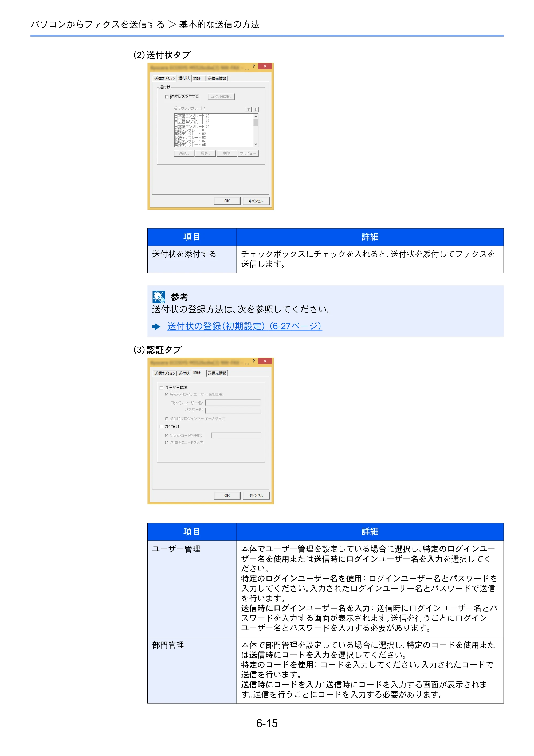Click OK in the lower authentication dialog
534x756 pixels.
(227, 495)
